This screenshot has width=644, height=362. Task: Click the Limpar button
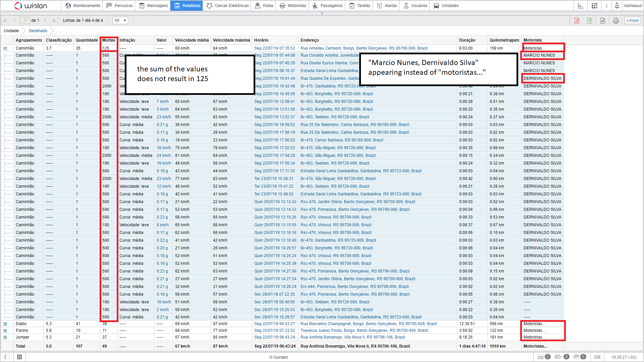click(633, 20)
